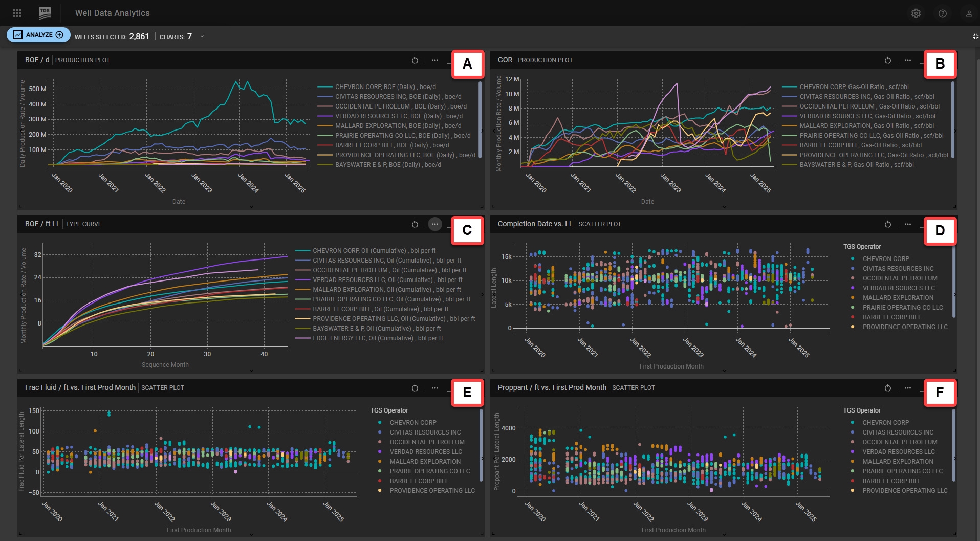Open more options for BOE / ft LL chart

434,224
